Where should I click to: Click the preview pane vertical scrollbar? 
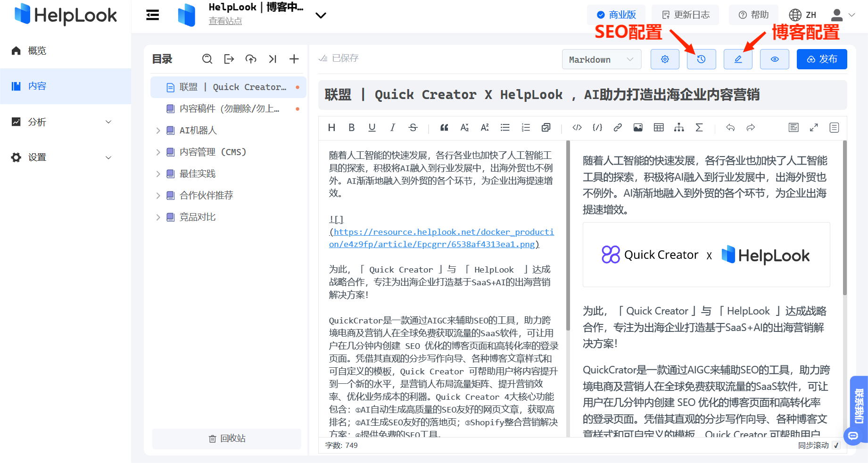(x=844, y=218)
